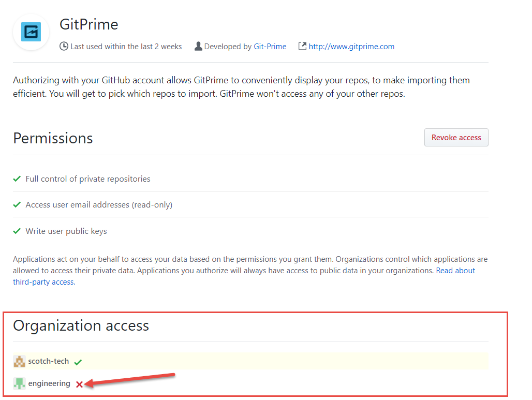
Task: Select the engineering organization name
Action: (x=49, y=383)
